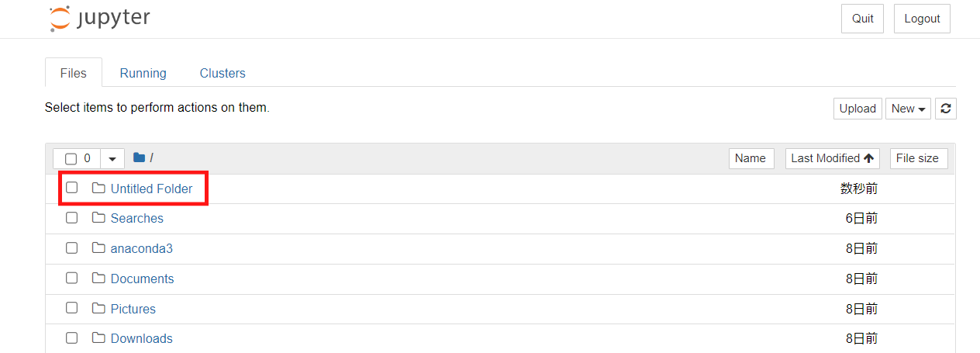This screenshot has width=980, height=353.
Task: Toggle the select-all checkbox in header
Action: click(x=71, y=158)
